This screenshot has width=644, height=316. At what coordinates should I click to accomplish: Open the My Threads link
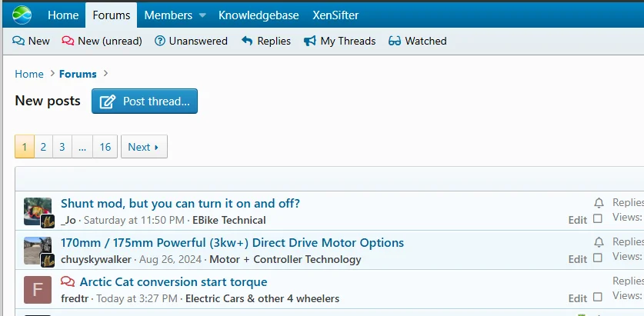pos(348,41)
